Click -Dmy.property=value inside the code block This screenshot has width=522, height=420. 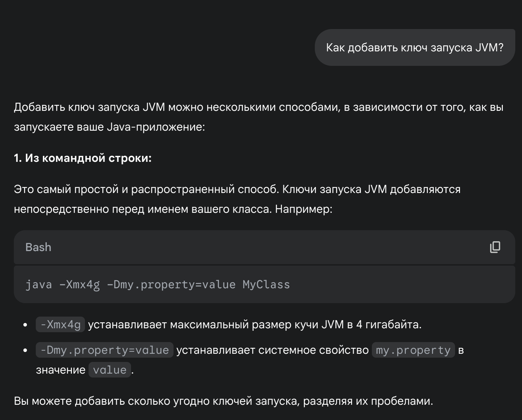(171, 284)
